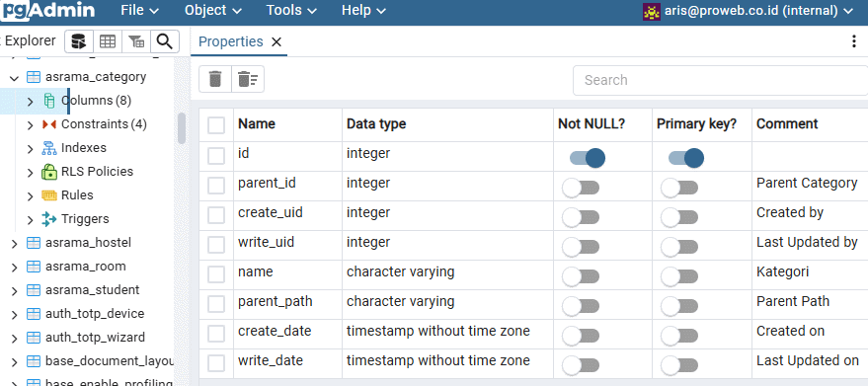Click the View Data table icon

click(108, 41)
